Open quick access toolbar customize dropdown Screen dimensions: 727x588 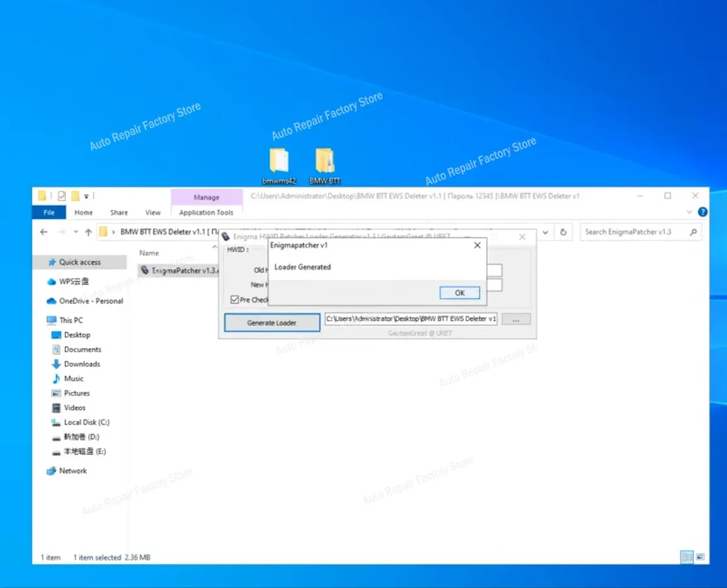(86, 196)
